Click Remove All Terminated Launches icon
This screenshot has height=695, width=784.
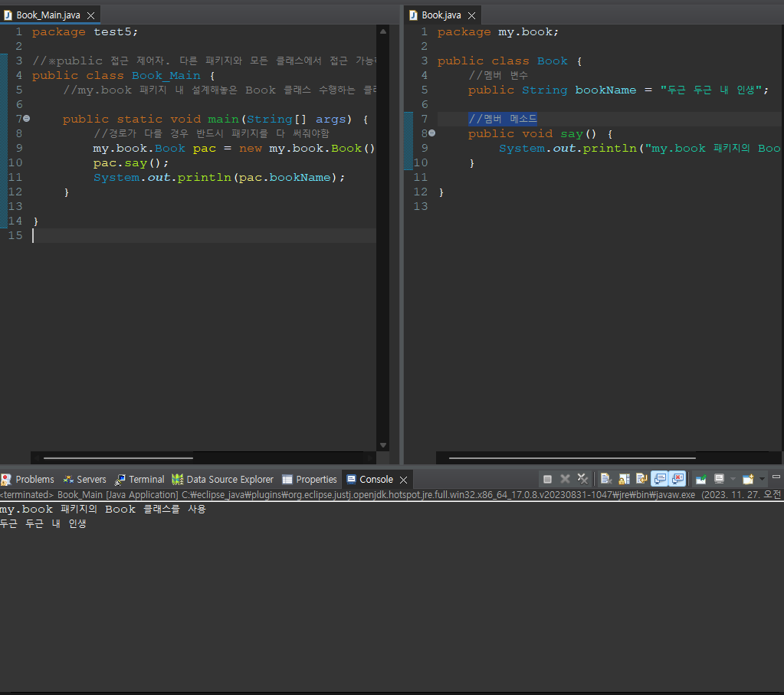point(582,479)
